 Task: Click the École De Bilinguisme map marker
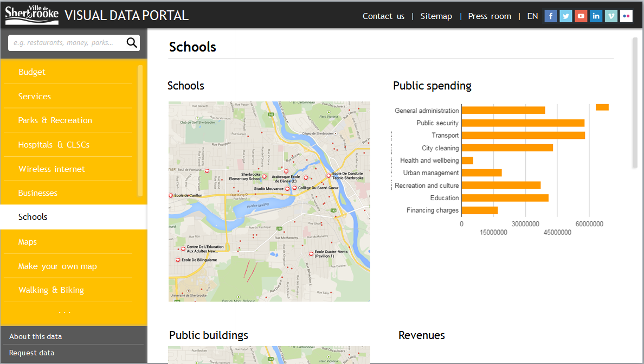tap(178, 260)
